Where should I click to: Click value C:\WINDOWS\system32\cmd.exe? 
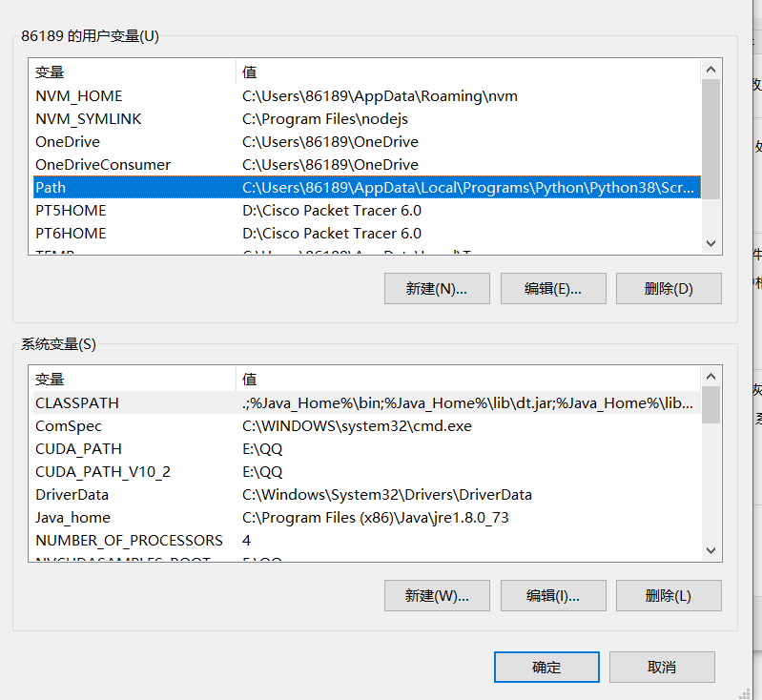[x=358, y=426]
